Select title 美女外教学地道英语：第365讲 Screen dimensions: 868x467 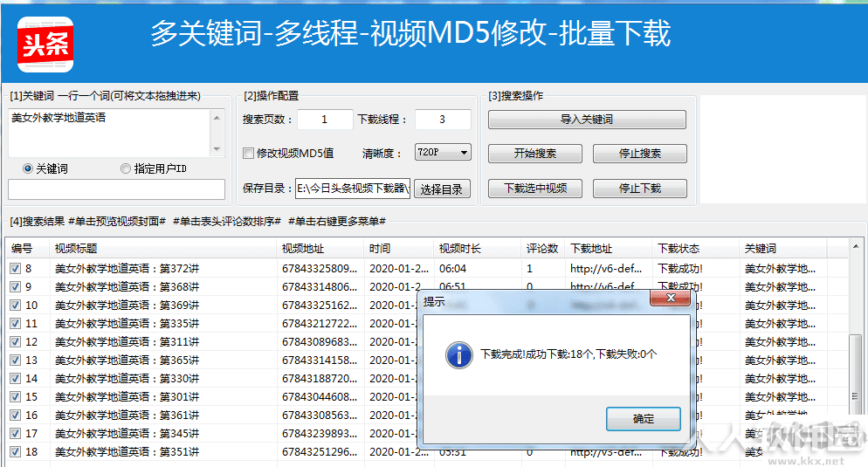(x=127, y=361)
